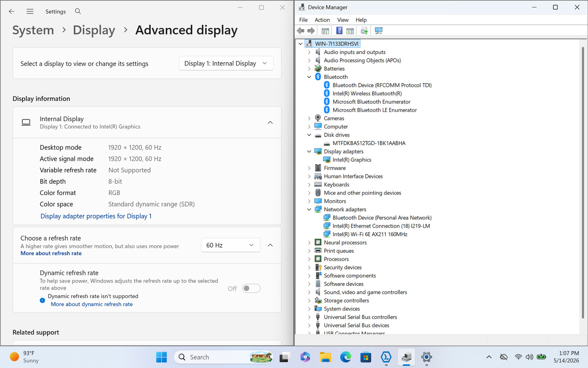Click the Settings back arrow icon
The width and height of the screenshot is (588, 368).
pos(11,11)
